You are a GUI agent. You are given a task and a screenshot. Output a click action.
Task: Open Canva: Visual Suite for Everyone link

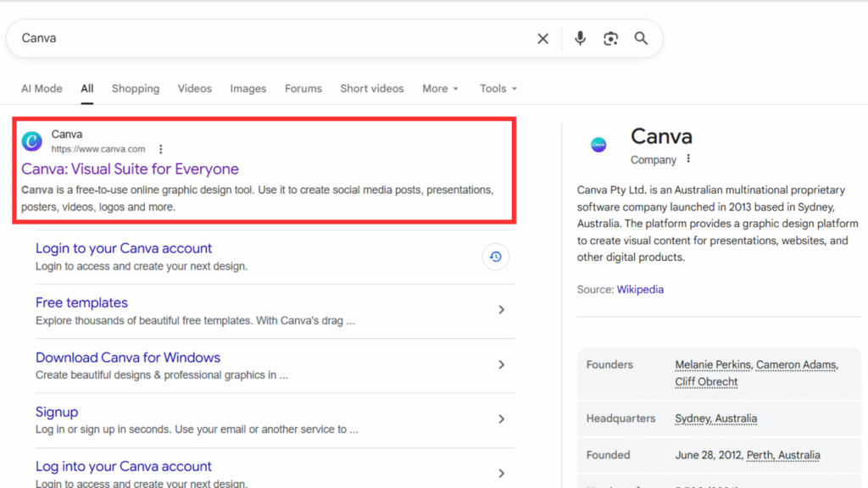[130, 169]
